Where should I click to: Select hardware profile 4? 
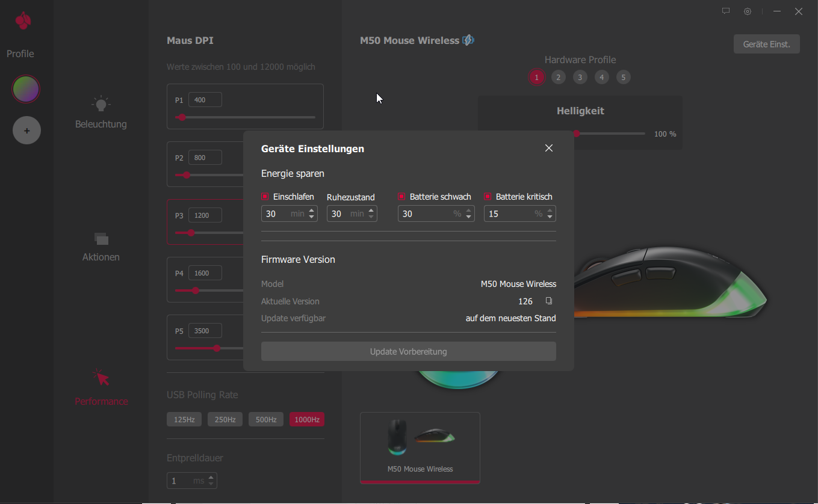tap(601, 77)
